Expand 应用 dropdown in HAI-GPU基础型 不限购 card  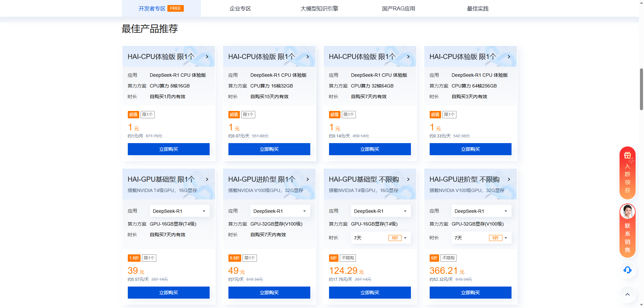381,211
